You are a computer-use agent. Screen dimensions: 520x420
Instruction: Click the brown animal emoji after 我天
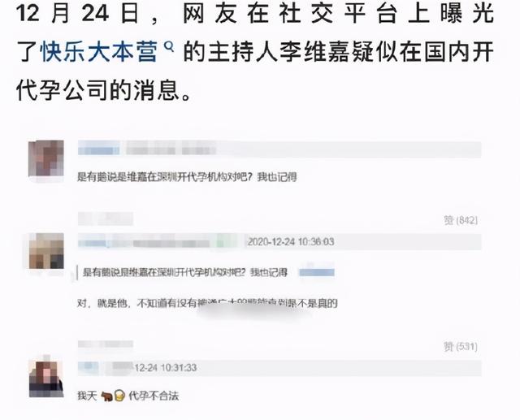point(106,396)
